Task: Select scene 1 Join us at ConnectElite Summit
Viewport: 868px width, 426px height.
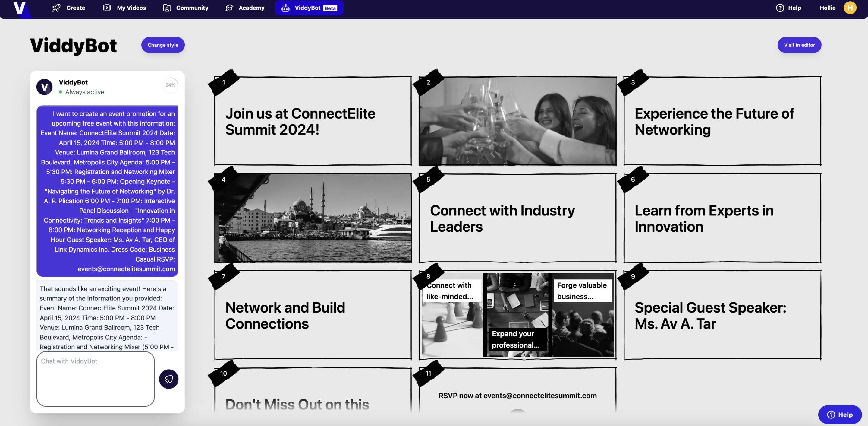Action: click(x=313, y=121)
